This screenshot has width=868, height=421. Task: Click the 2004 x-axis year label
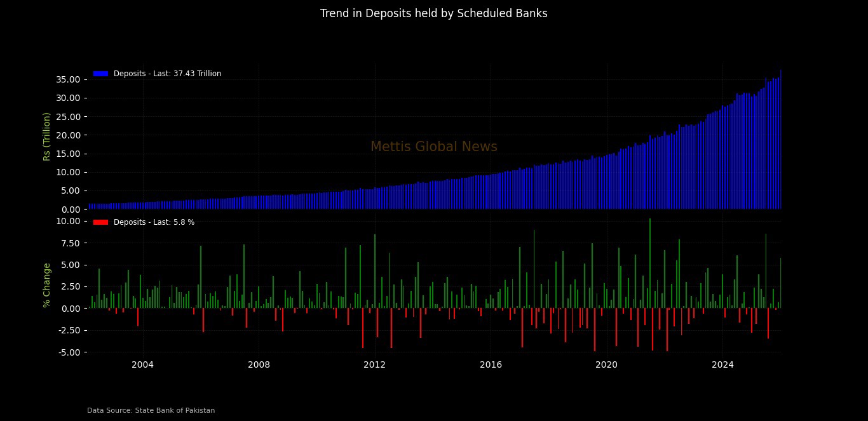142,364
